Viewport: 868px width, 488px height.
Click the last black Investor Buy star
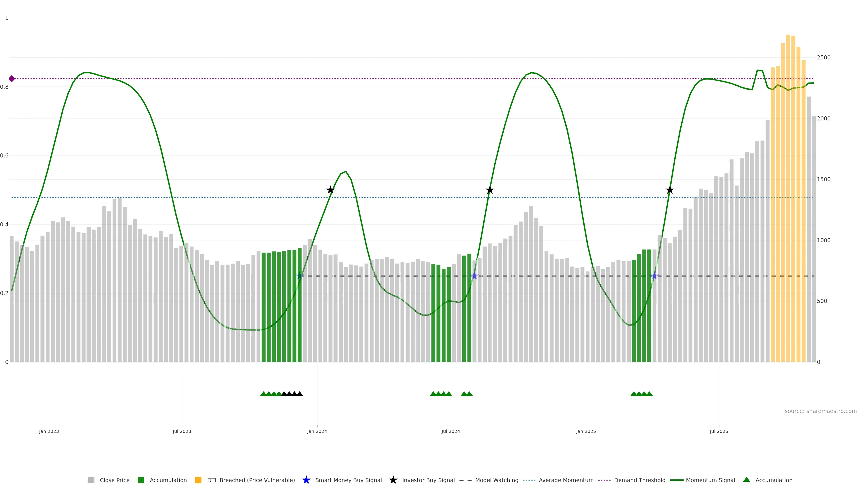point(670,190)
